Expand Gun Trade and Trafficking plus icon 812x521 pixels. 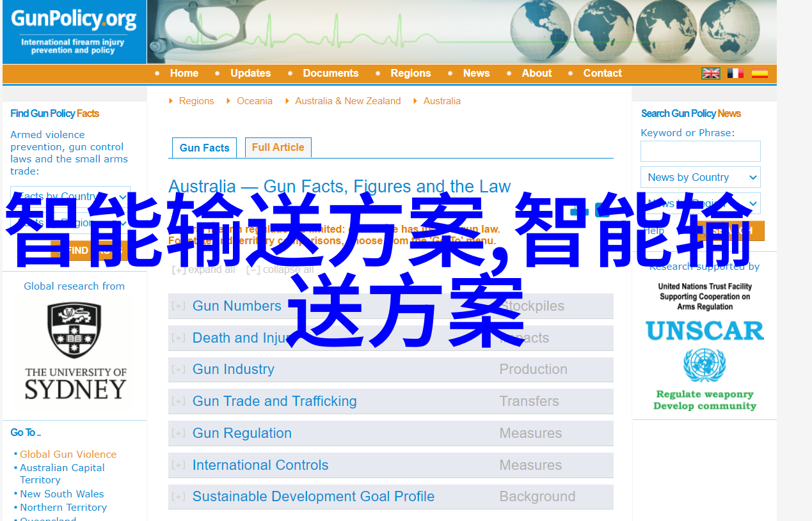coord(179,401)
